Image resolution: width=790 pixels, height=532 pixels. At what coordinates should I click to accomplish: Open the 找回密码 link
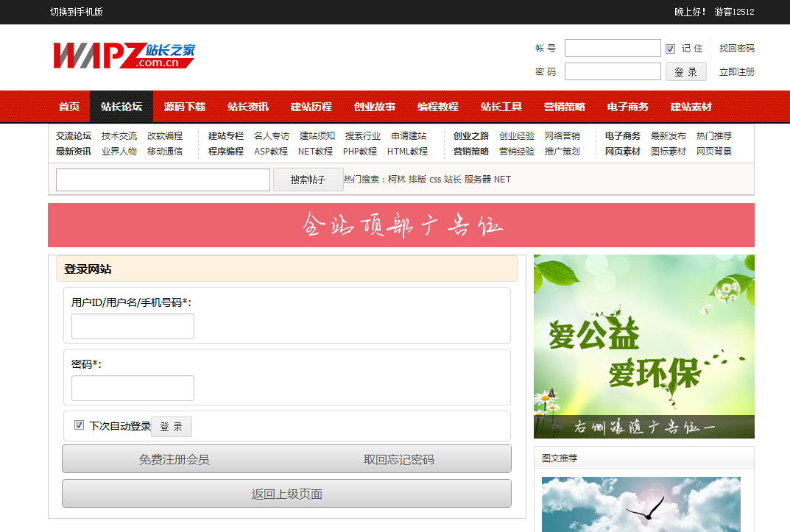point(736,49)
